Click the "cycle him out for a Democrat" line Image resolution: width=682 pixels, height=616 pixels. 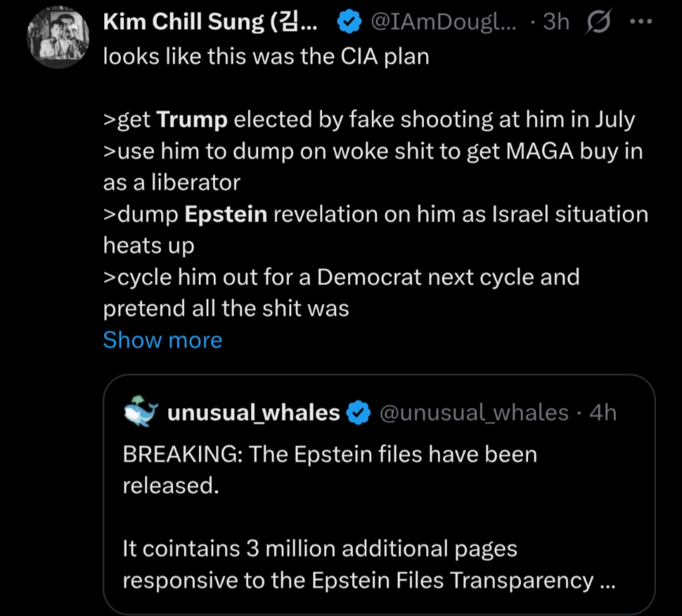click(x=341, y=277)
